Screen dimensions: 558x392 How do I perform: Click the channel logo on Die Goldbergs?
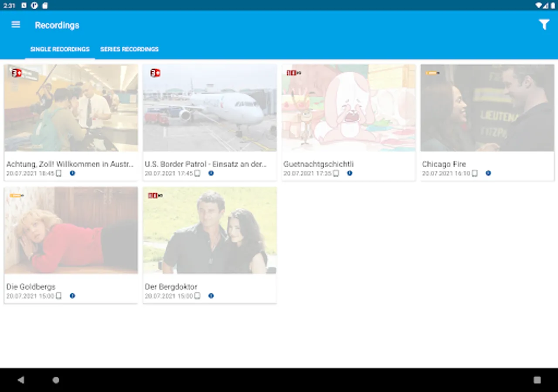click(x=17, y=196)
